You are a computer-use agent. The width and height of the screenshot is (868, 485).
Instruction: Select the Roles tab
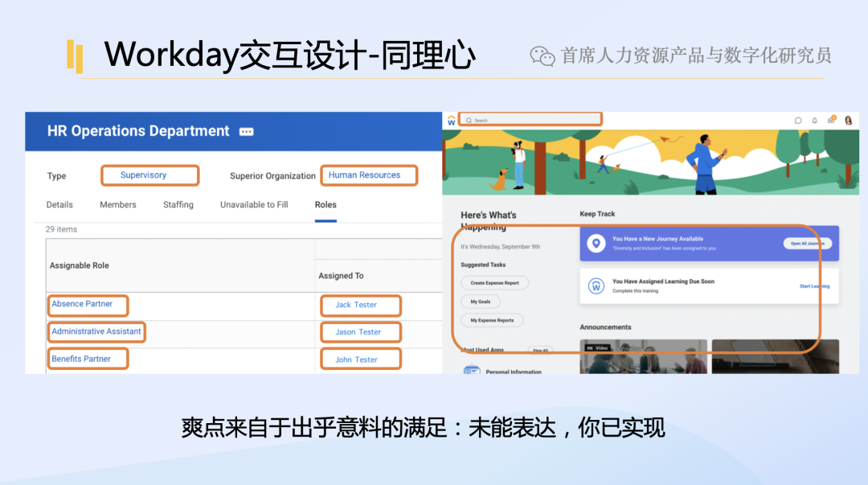point(325,204)
